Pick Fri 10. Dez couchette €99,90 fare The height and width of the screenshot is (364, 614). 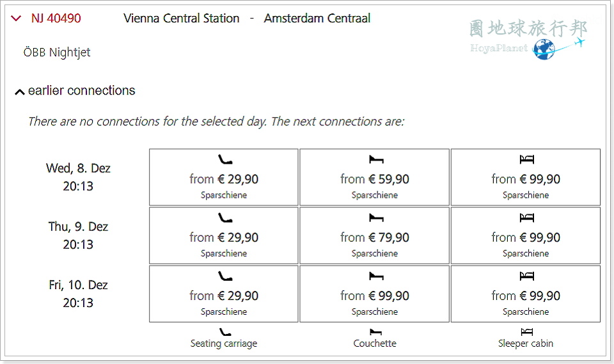click(374, 294)
